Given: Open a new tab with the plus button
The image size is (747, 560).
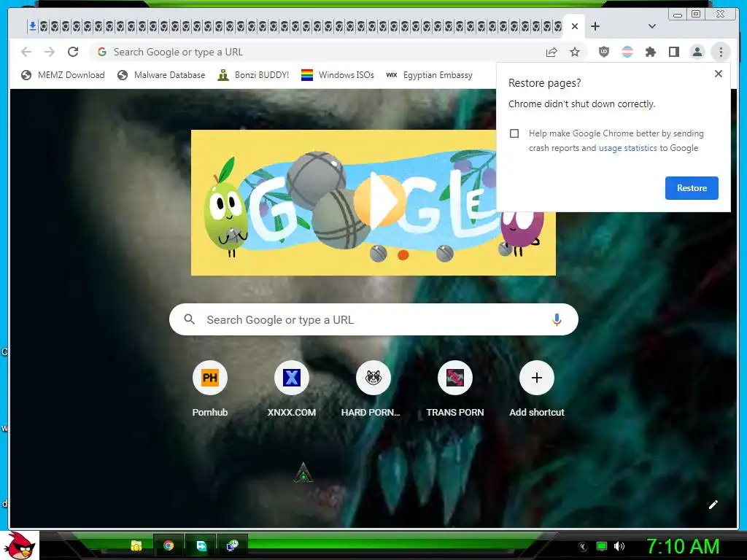Looking at the screenshot, I should pyautogui.click(x=595, y=27).
